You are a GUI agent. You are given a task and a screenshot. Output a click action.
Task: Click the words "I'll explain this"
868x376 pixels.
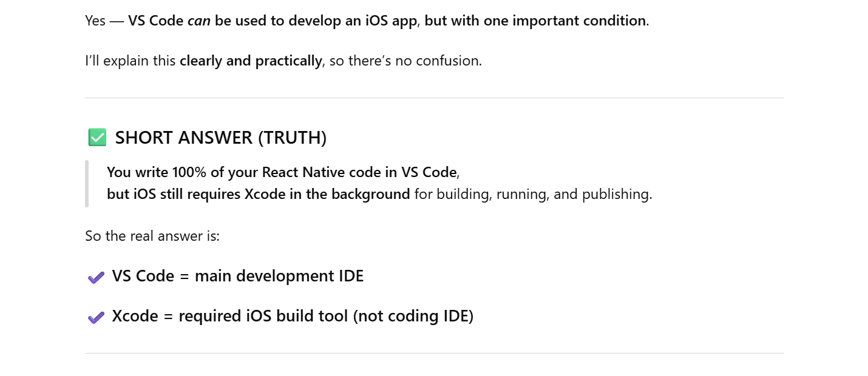131,61
